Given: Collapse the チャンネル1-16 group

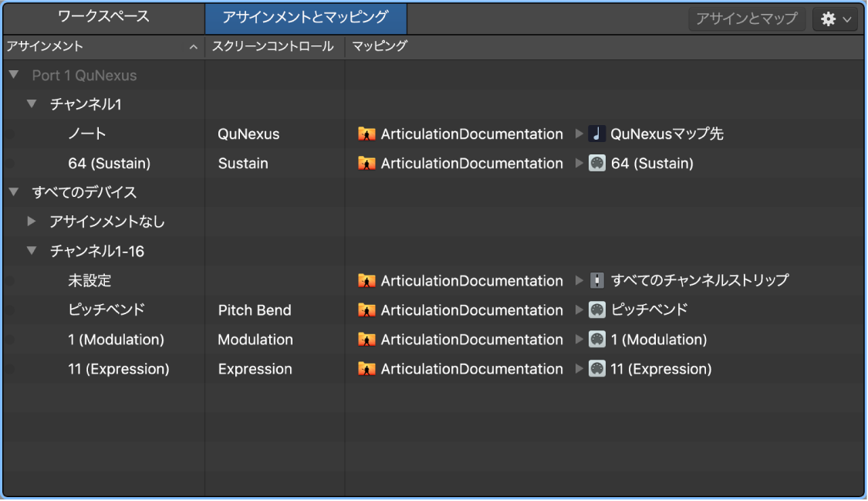Looking at the screenshot, I should coord(31,251).
